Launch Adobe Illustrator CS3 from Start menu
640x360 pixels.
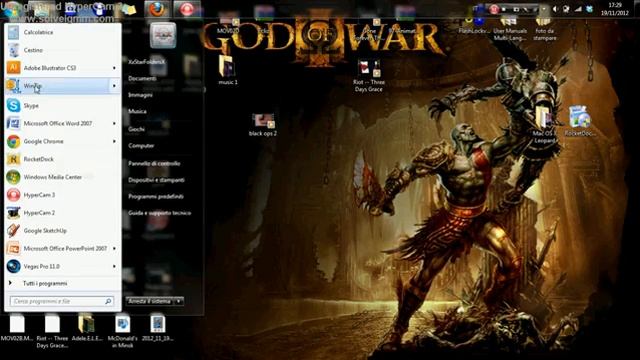click(62, 68)
